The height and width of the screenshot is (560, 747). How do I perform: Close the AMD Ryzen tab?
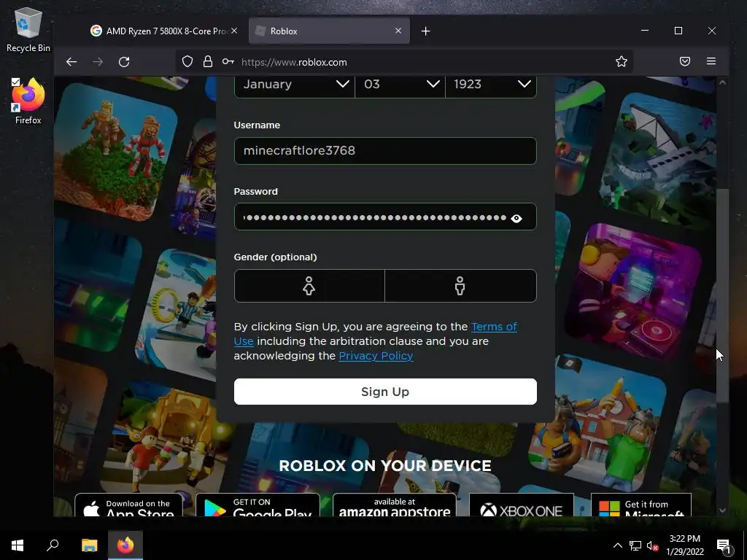pyautogui.click(x=234, y=31)
